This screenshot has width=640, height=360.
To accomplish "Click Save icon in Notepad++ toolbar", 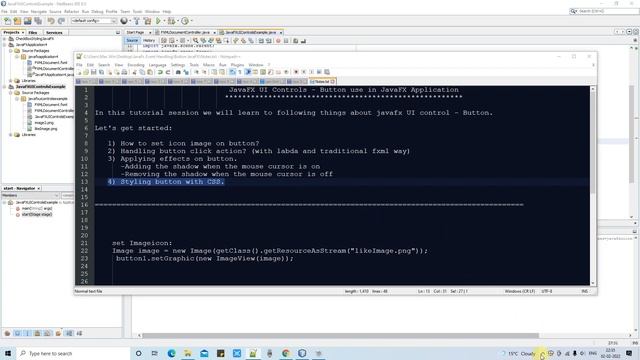I will [x=93, y=72].
